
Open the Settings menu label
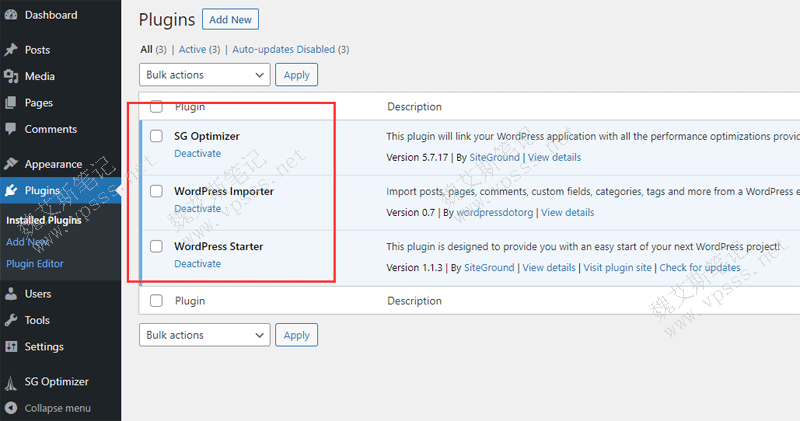[44, 346]
